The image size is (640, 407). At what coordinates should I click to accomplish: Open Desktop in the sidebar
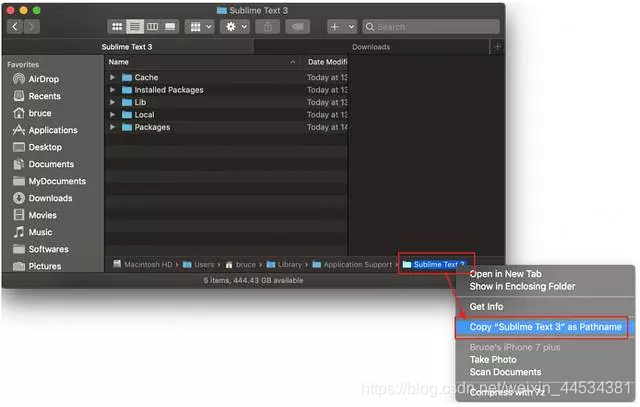37,147
